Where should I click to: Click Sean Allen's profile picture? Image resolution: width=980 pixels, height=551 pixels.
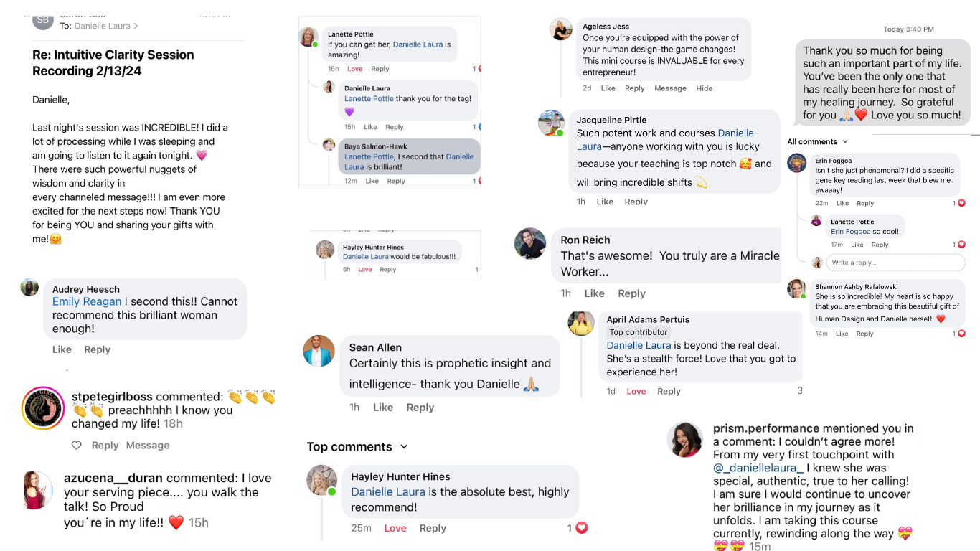(x=319, y=351)
